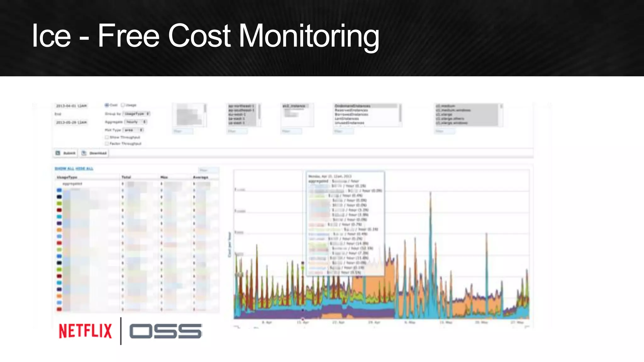This screenshot has width=644, height=362.
Task: Select the Cost radio button
Action: tap(107, 105)
